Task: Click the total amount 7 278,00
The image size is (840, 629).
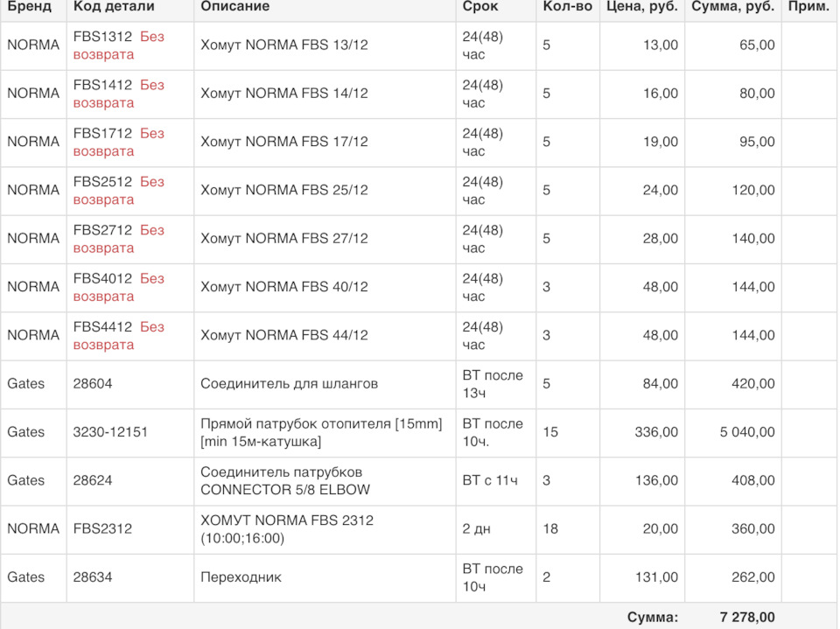Action: click(x=747, y=617)
